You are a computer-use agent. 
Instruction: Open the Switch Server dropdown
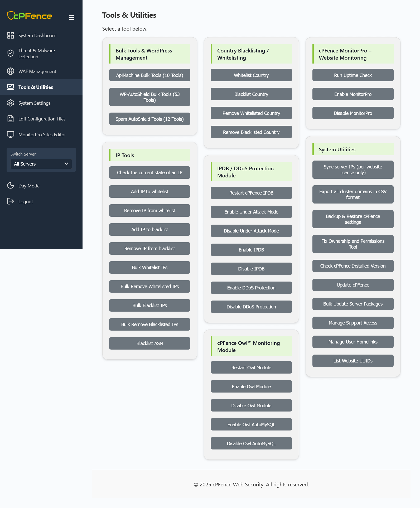[41, 164]
